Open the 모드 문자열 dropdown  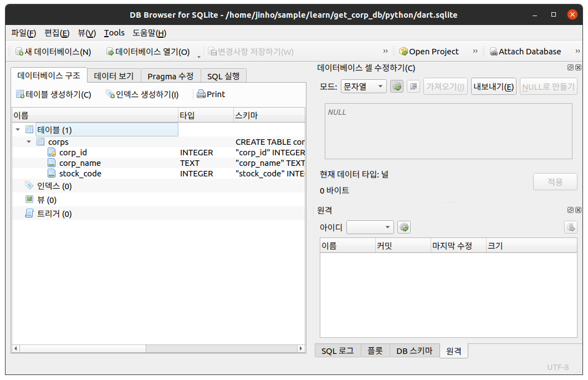[364, 87]
